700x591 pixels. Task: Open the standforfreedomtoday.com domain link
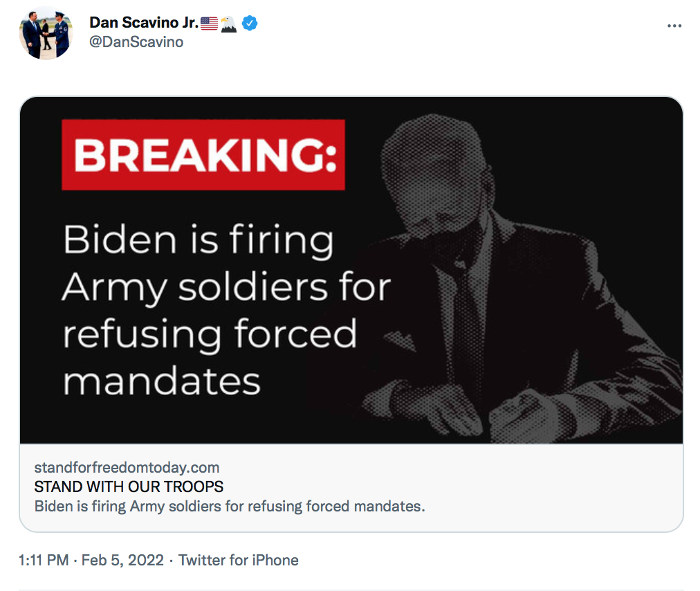pos(127,467)
